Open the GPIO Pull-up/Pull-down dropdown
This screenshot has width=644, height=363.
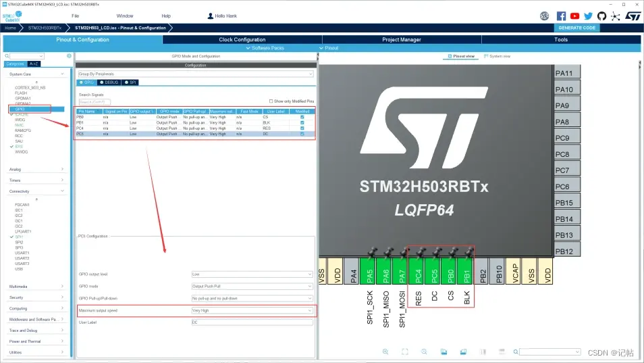[252, 298]
